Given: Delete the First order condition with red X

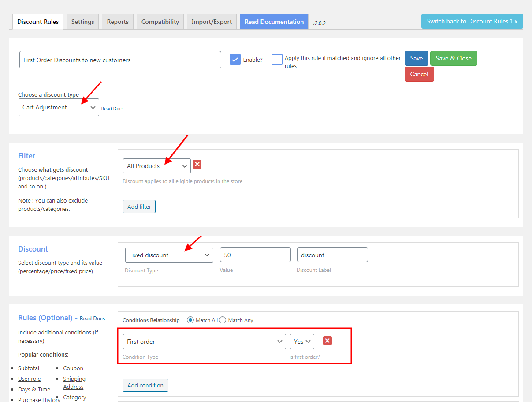Looking at the screenshot, I should [327, 341].
